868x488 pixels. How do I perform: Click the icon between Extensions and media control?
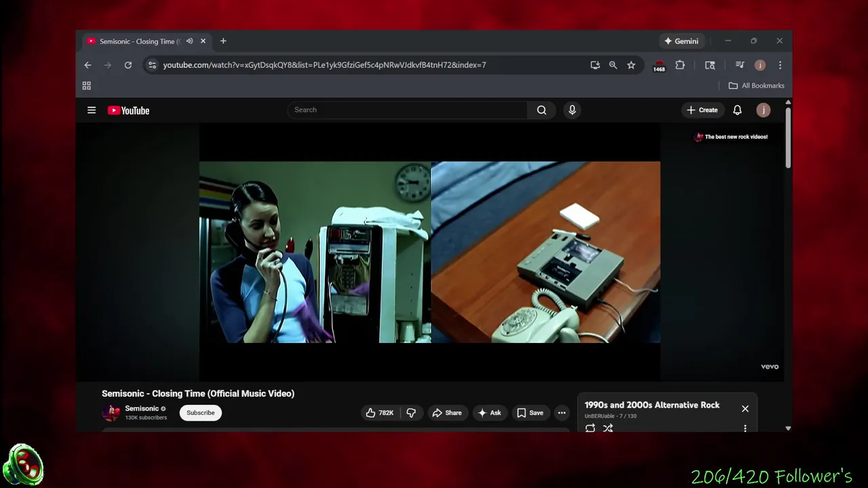point(710,65)
